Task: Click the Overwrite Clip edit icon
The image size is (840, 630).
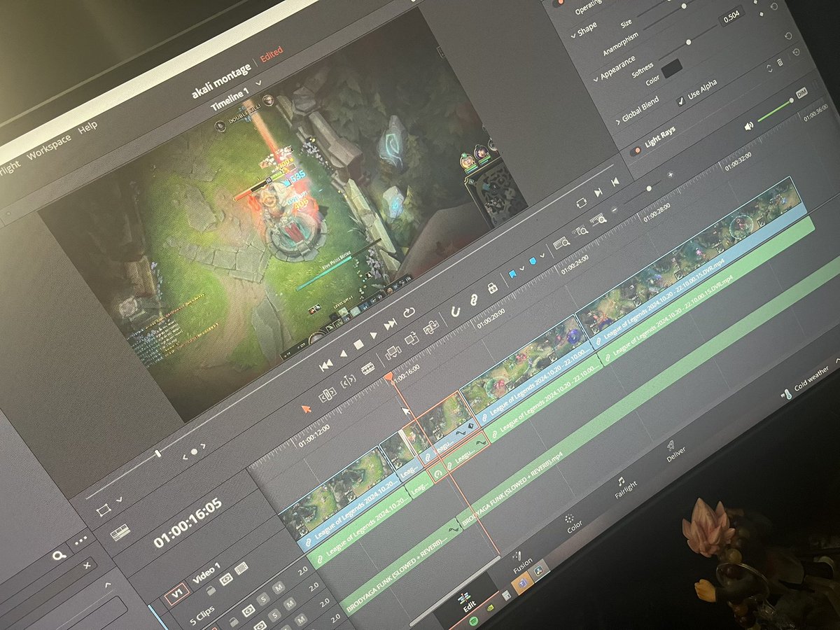Action: 412,339
